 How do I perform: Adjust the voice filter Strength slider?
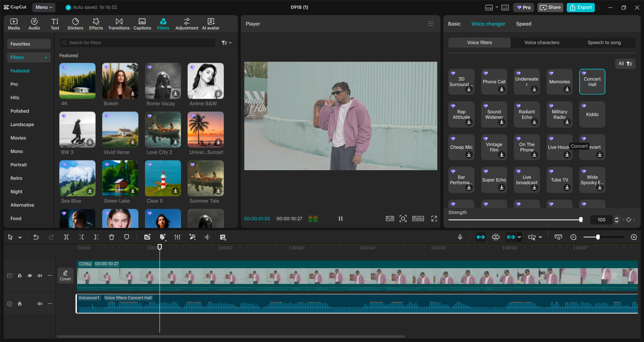[581, 220]
